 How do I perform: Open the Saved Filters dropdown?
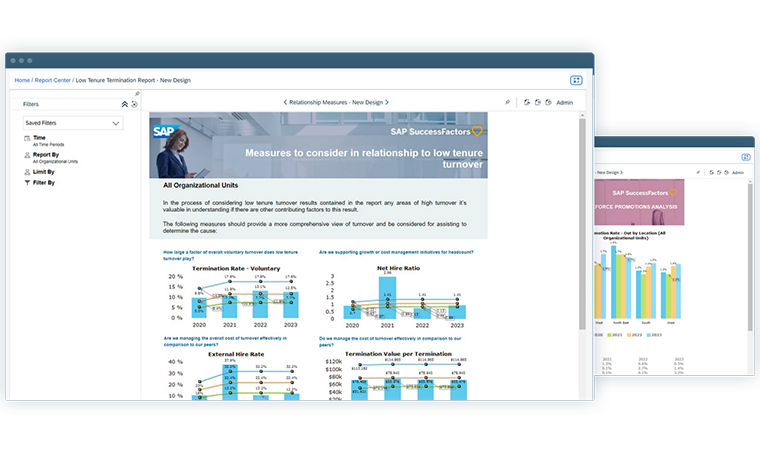coord(72,123)
